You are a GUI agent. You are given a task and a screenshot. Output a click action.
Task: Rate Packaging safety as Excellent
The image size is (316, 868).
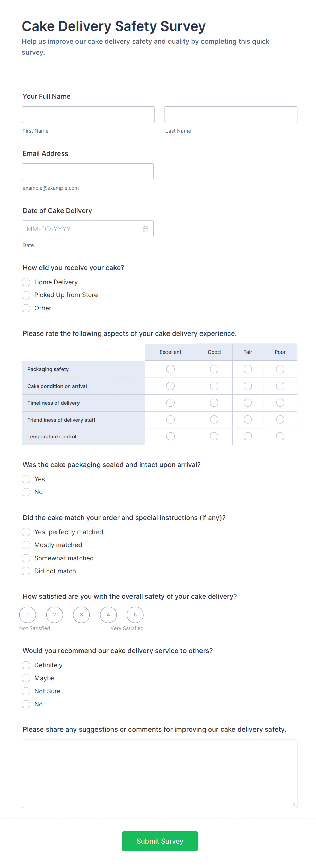point(171,369)
